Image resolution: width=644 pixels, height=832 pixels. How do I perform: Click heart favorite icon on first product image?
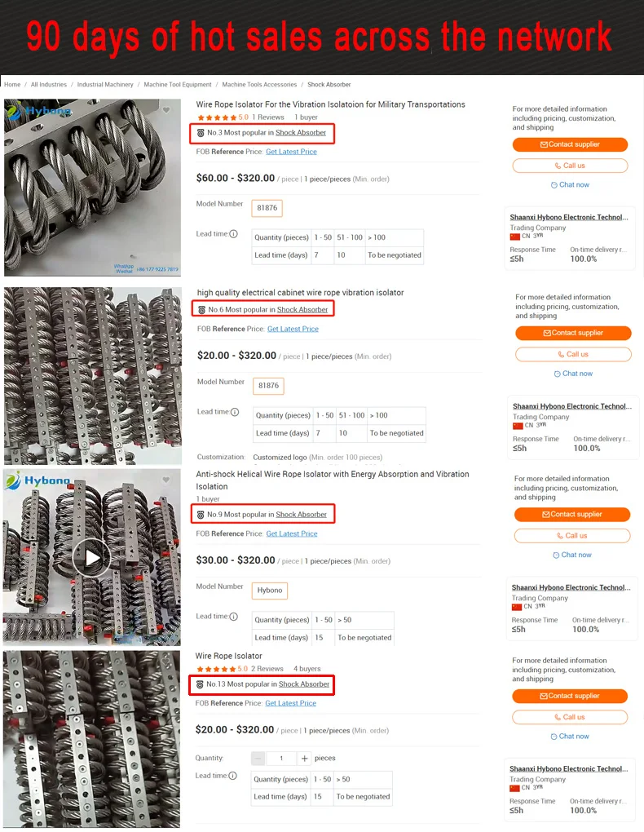click(x=166, y=110)
